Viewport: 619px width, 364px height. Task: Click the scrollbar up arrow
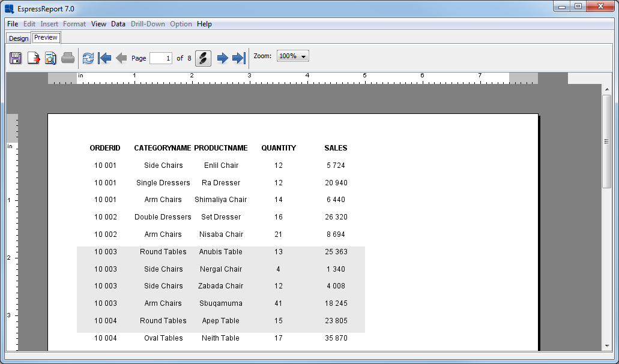pyautogui.click(x=607, y=89)
